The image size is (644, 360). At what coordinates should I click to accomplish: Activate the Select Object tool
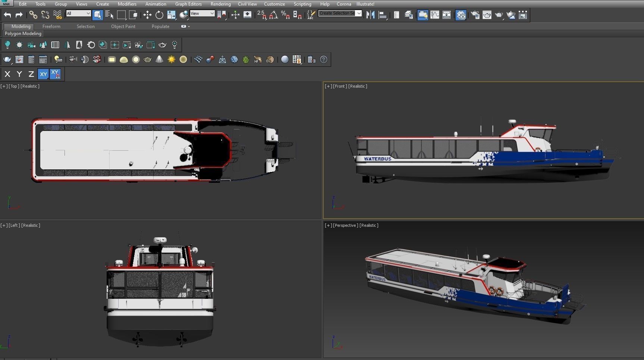[x=98, y=15]
